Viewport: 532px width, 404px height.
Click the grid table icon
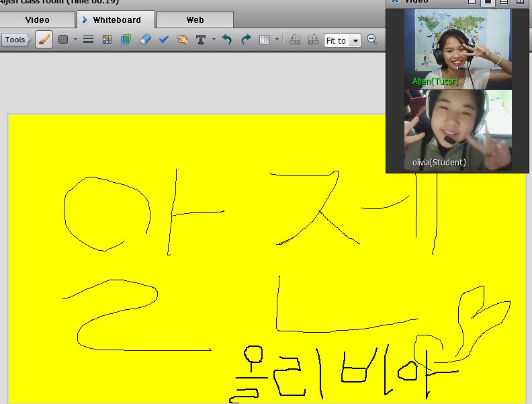click(x=265, y=40)
